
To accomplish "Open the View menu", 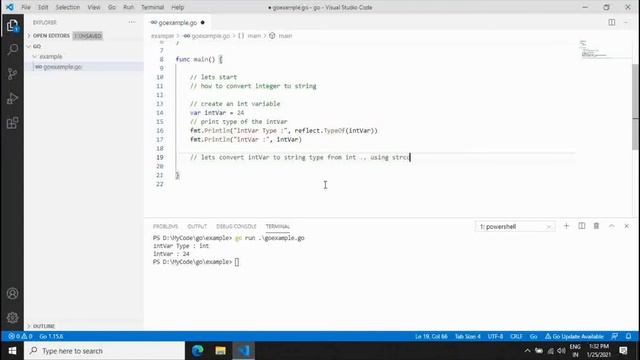I will coord(94,7).
